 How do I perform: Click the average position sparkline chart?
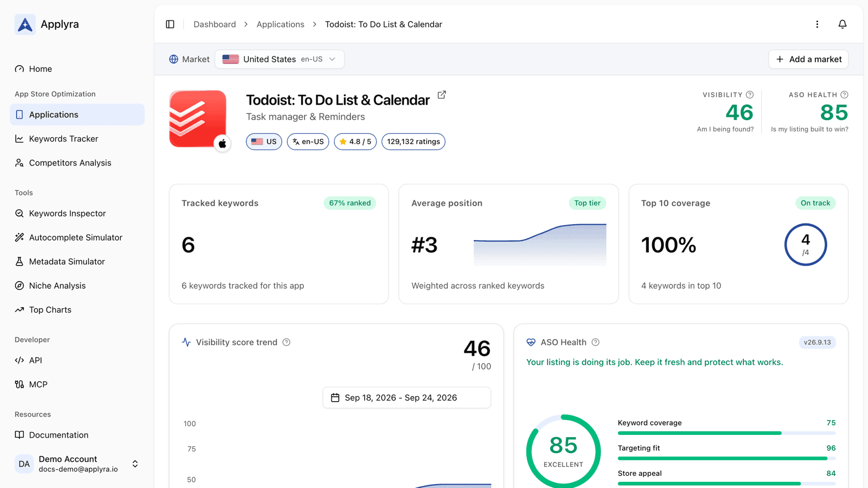[540, 244]
